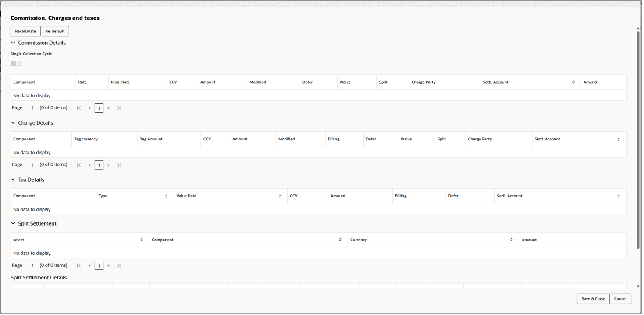Sort the Value Date column in Tax Details
The height and width of the screenshot is (315, 644).
point(280,196)
